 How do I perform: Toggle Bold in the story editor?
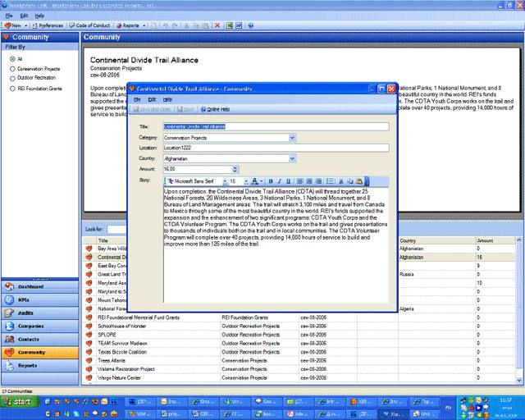[271, 181]
